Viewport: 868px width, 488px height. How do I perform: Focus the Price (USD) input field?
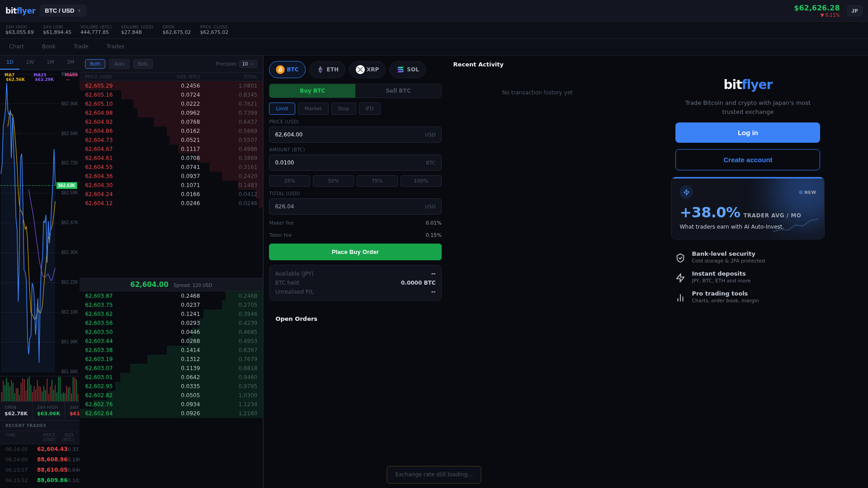[x=355, y=135]
